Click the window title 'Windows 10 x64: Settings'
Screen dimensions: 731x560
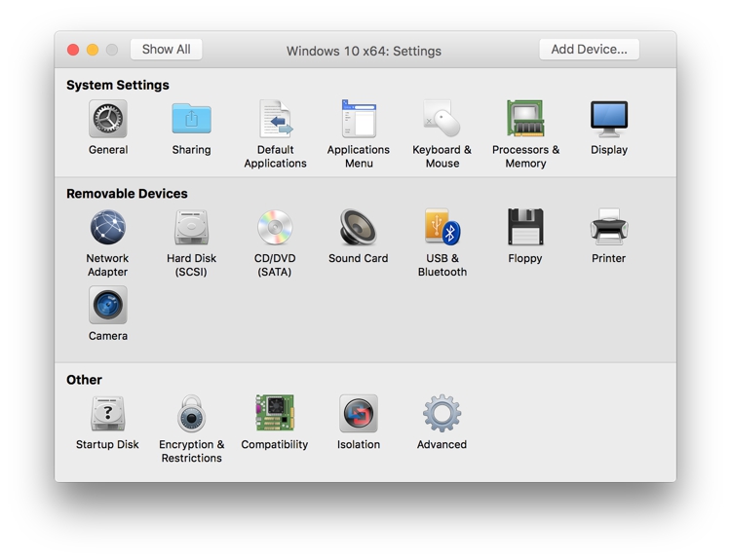click(x=364, y=52)
